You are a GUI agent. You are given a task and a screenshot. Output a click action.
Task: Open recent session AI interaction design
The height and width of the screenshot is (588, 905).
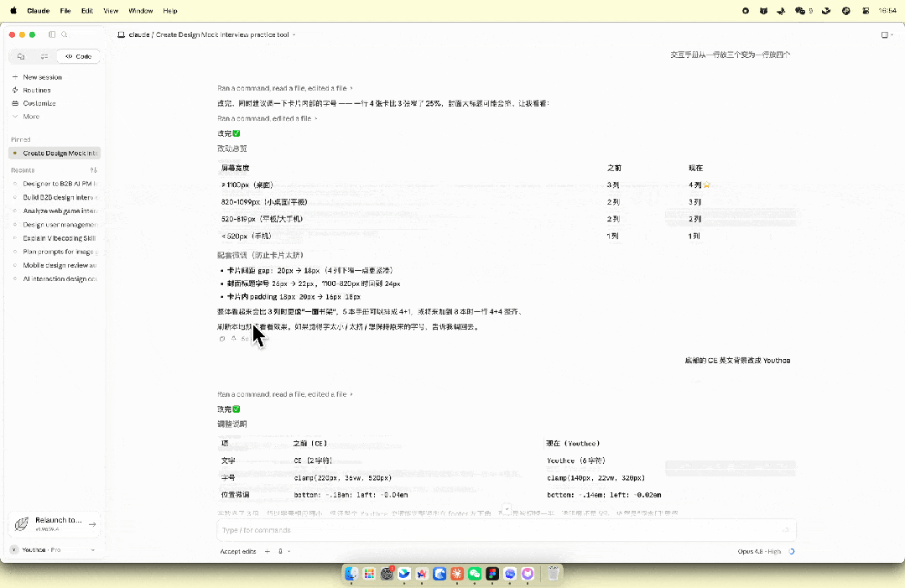pos(55,279)
